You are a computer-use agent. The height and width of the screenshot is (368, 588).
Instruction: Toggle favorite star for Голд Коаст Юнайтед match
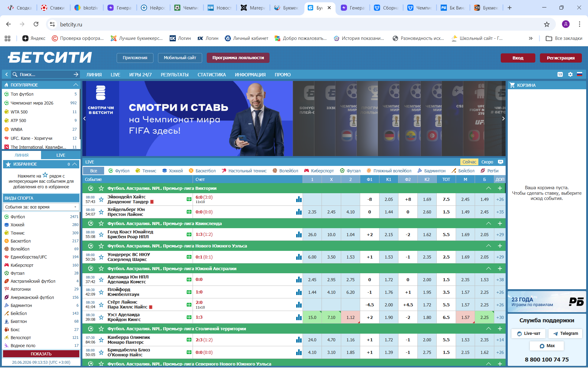tap(101, 235)
